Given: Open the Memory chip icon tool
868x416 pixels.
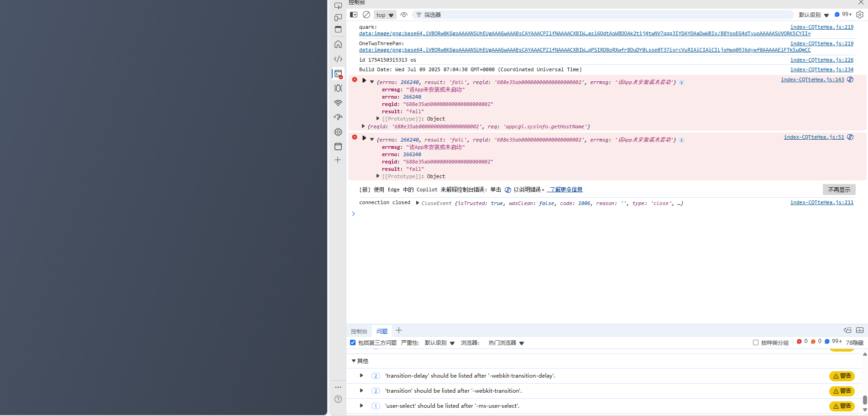Looking at the screenshot, I should click(x=338, y=132).
